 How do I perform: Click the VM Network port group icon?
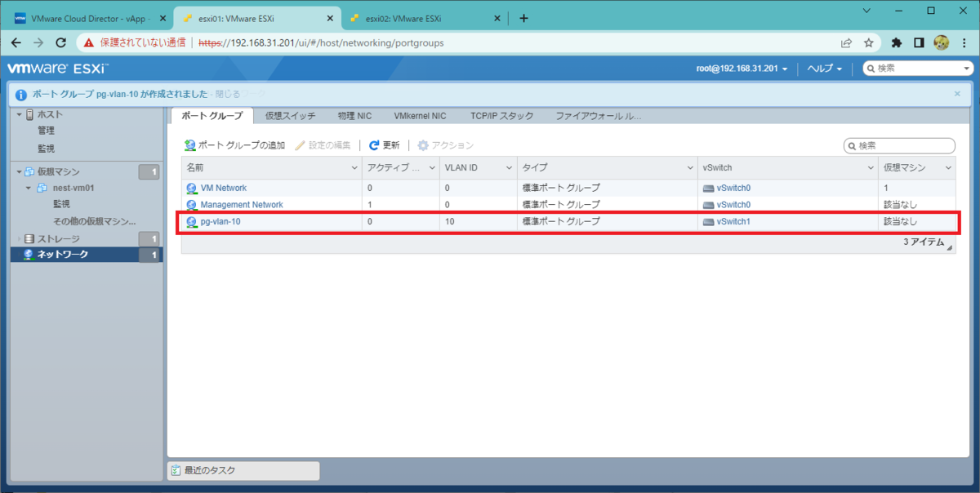[192, 188]
